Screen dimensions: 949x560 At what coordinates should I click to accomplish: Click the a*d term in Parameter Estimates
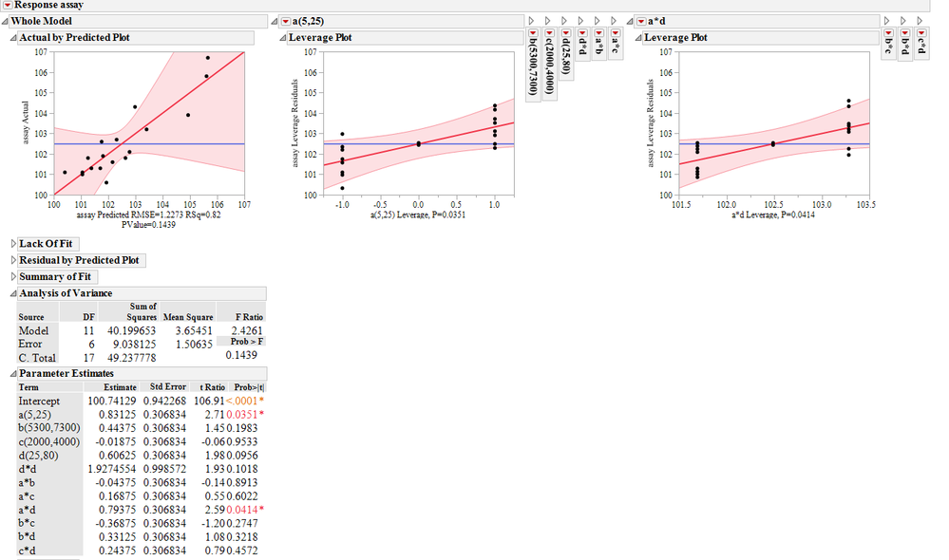click(x=27, y=510)
